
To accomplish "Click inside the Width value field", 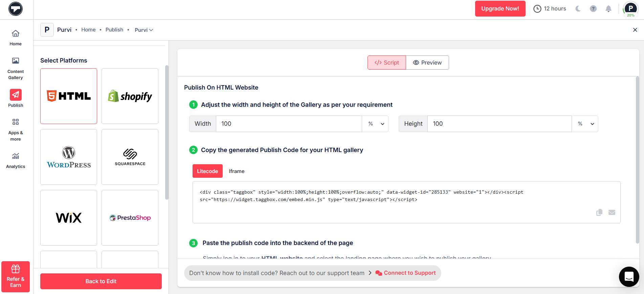I will 289,124.
